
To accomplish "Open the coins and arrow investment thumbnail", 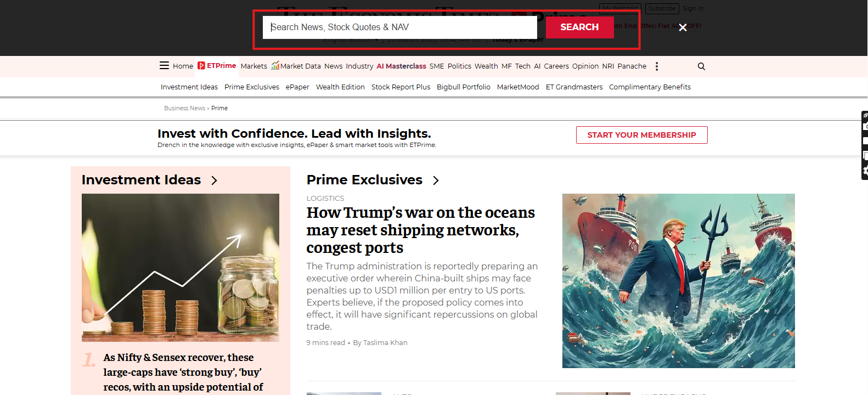I will [x=181, y=268].
